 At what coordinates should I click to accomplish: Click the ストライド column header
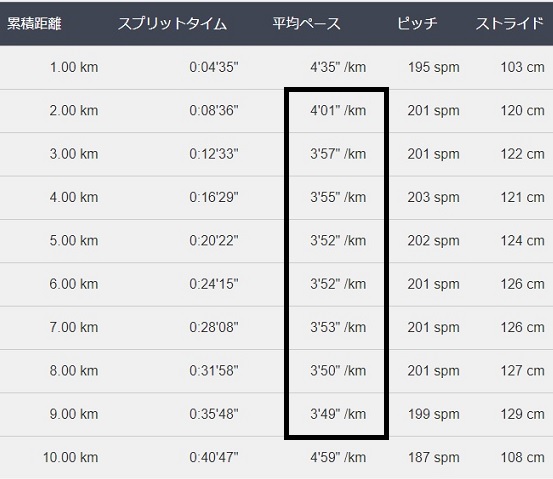510,24
